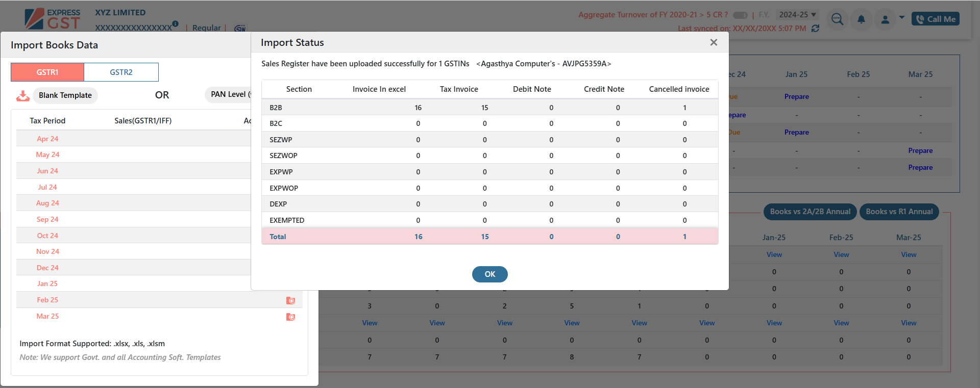Click the SEZWOP section row label
Image resolution: width=980 pixels, height=388 pixels.
[x=283, y=156]
